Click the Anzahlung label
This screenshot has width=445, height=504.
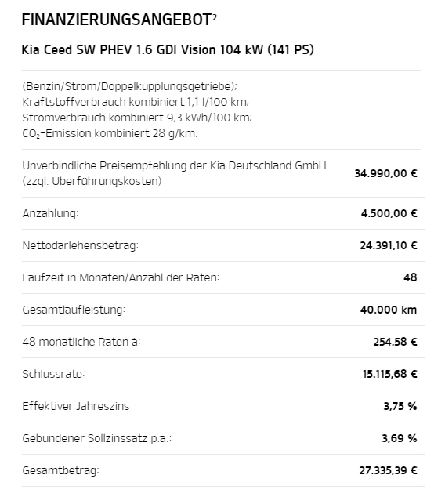click(50, 213)
